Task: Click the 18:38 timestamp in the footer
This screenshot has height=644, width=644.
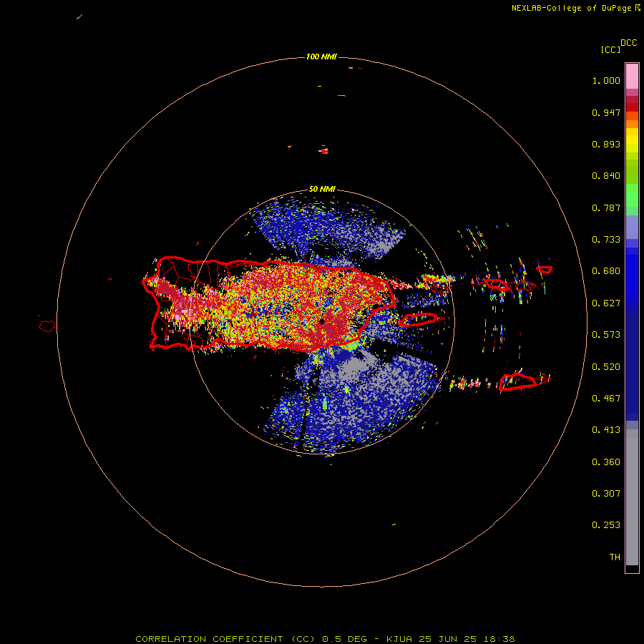Action: tap(497, 639)
